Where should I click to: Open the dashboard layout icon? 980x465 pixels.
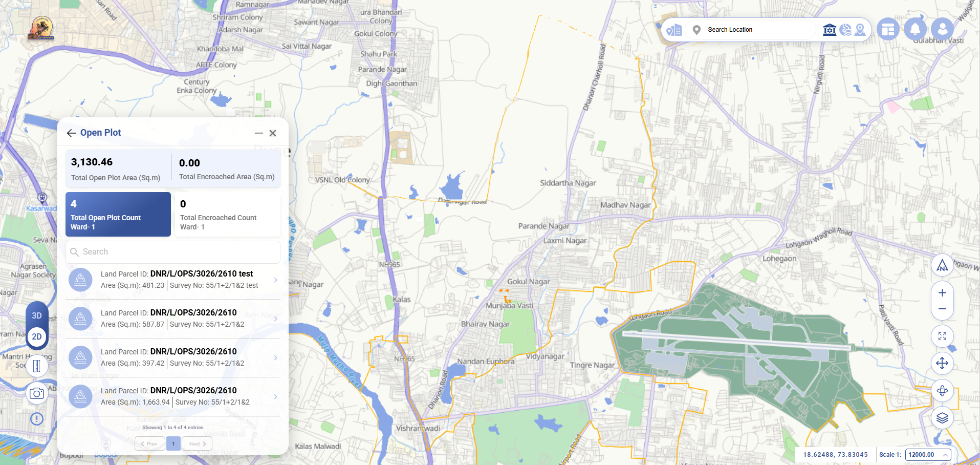pos(888,29)
